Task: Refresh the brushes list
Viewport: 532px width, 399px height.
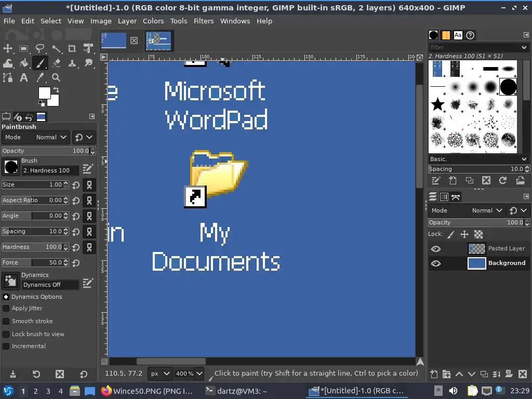Action: pyautogui.click(x=503, y=180)
